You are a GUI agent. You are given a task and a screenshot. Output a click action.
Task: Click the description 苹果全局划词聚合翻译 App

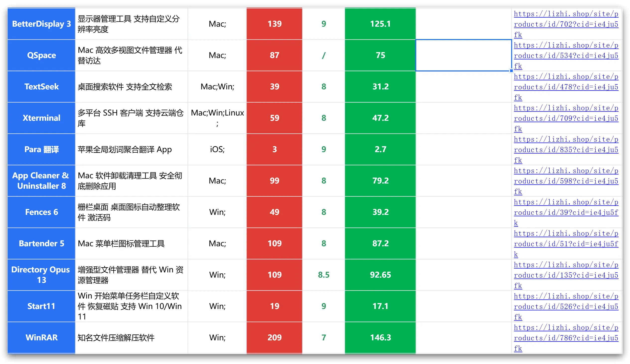[132, 149]
